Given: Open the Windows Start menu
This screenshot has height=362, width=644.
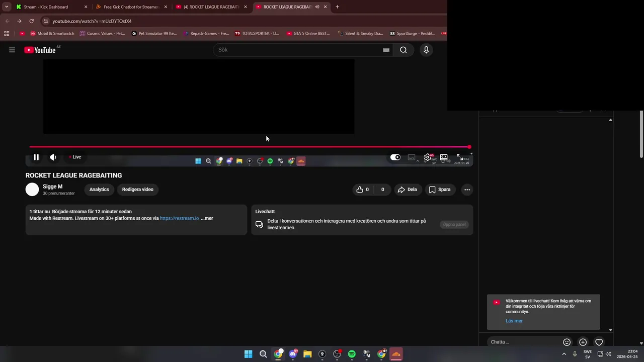Looking at the screenshot, I should coord(249,354).
